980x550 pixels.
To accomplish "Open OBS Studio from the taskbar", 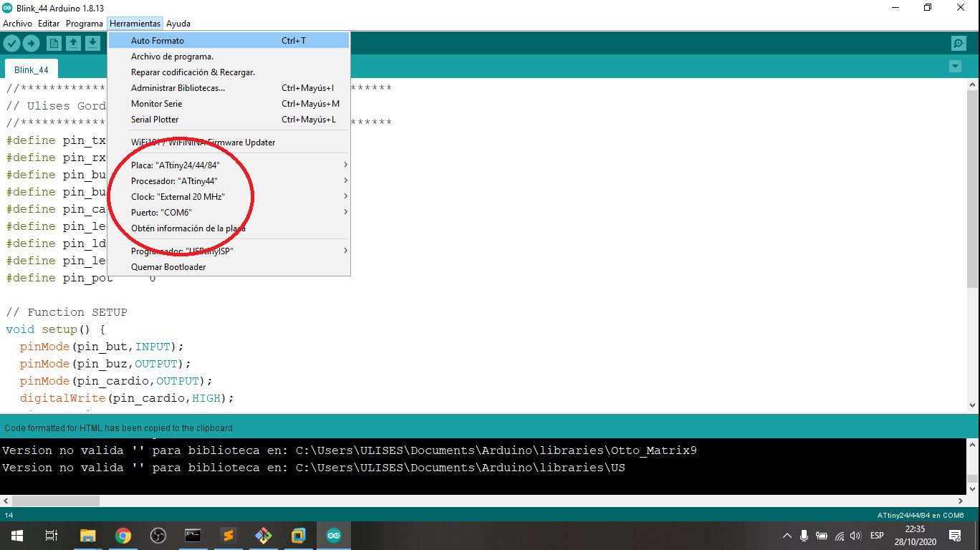I will (158, 535).
